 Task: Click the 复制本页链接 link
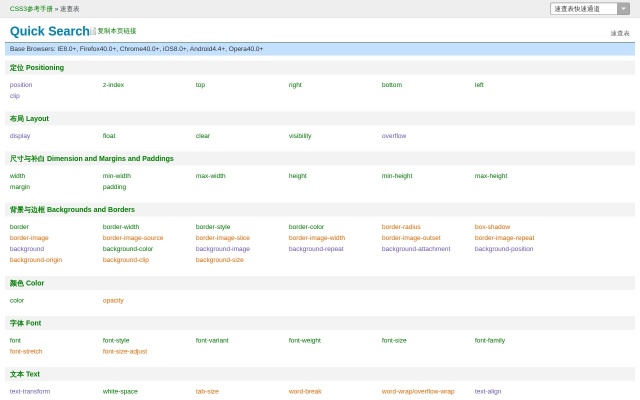(x=117, y=31)
